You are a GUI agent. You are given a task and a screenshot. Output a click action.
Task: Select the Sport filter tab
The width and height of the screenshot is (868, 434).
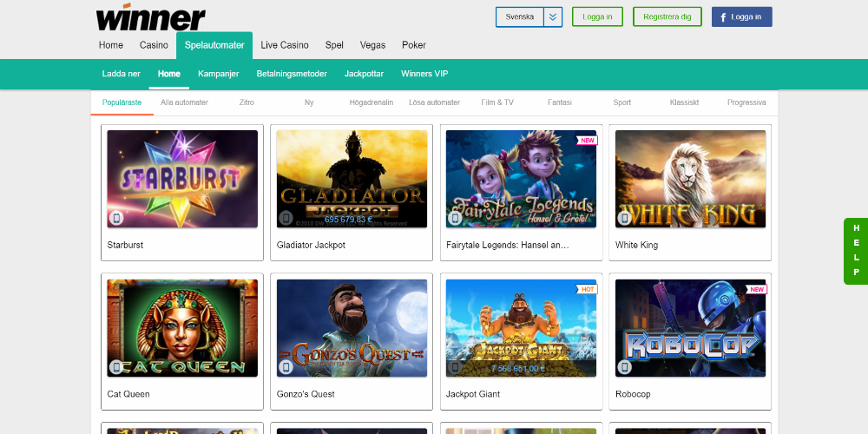coord(621,102)
